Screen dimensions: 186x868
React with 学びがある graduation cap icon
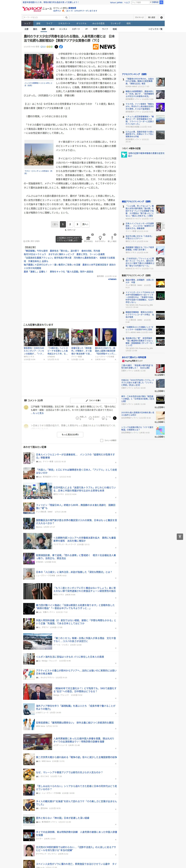[x=89, y=238]
